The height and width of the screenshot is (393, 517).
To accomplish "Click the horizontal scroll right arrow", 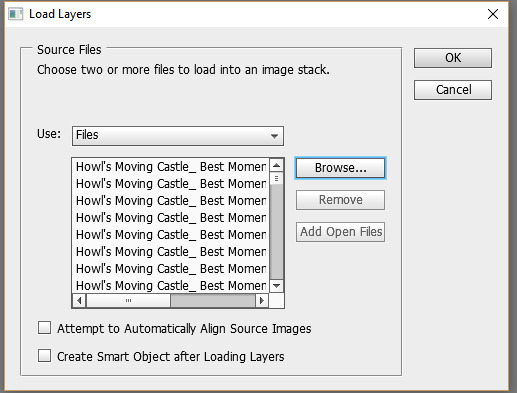I will 262,301.
